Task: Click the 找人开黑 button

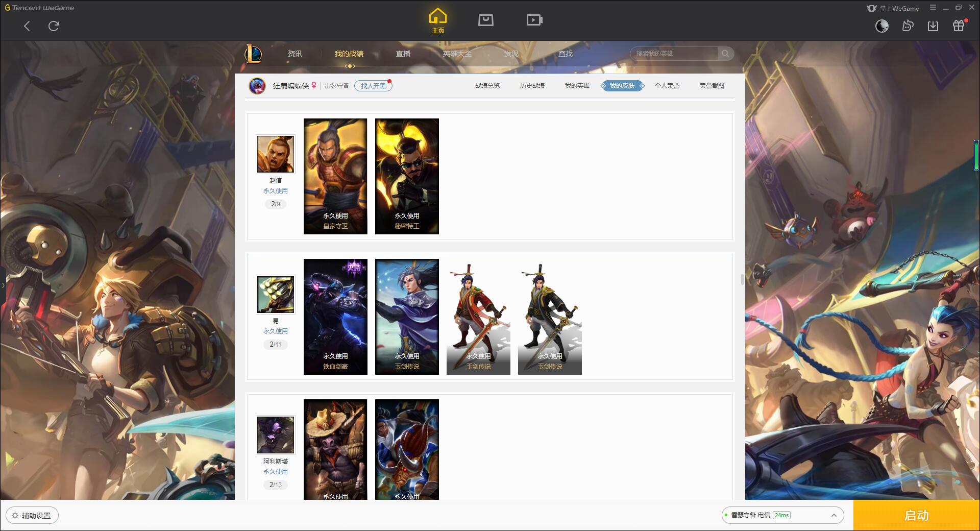Action: click(x=373, y=86)
